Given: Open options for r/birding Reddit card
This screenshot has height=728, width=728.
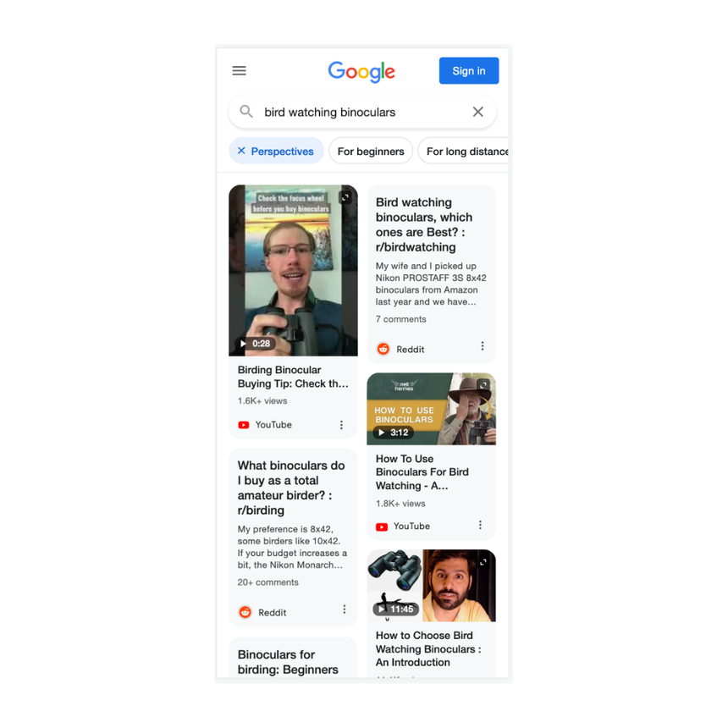Looking at the screenshot, I should [x=344, y=609].
